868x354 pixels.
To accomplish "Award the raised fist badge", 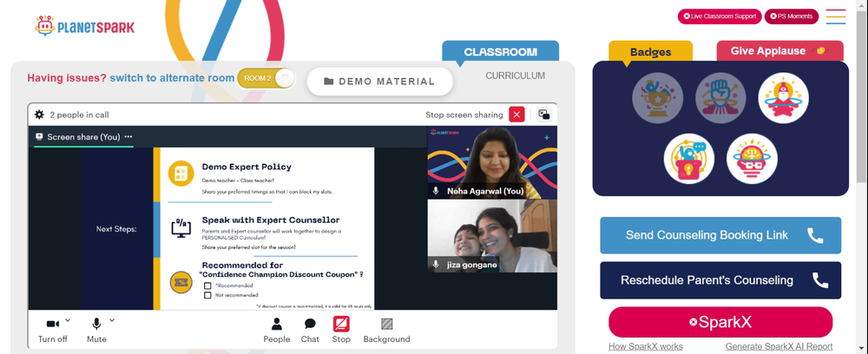I will [x=720, y=98].
